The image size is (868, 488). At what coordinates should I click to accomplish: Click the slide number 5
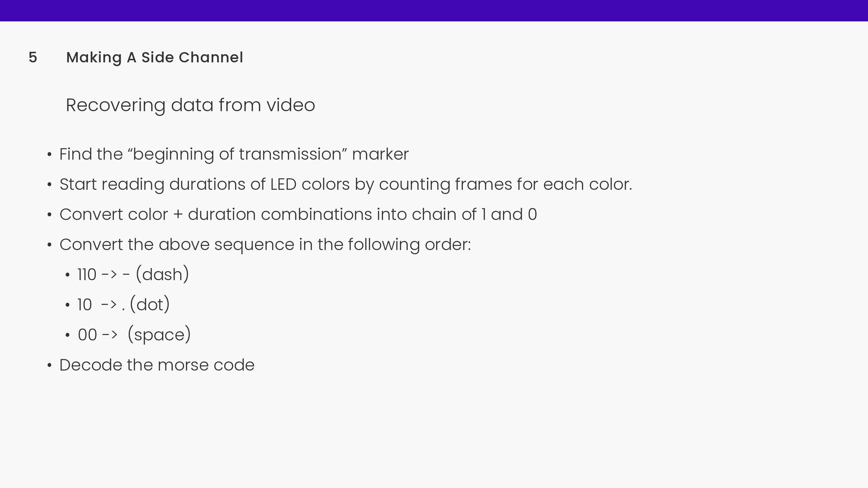tap(33, 57)
